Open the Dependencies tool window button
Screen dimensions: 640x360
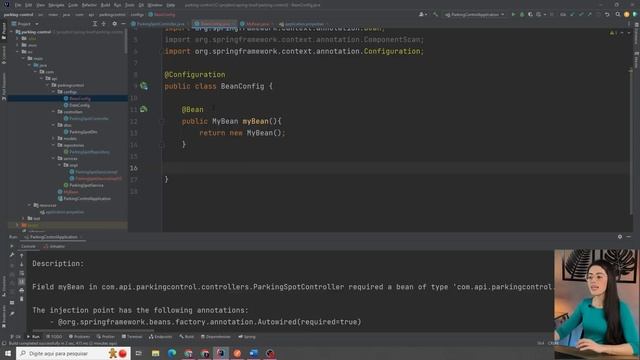216,337
